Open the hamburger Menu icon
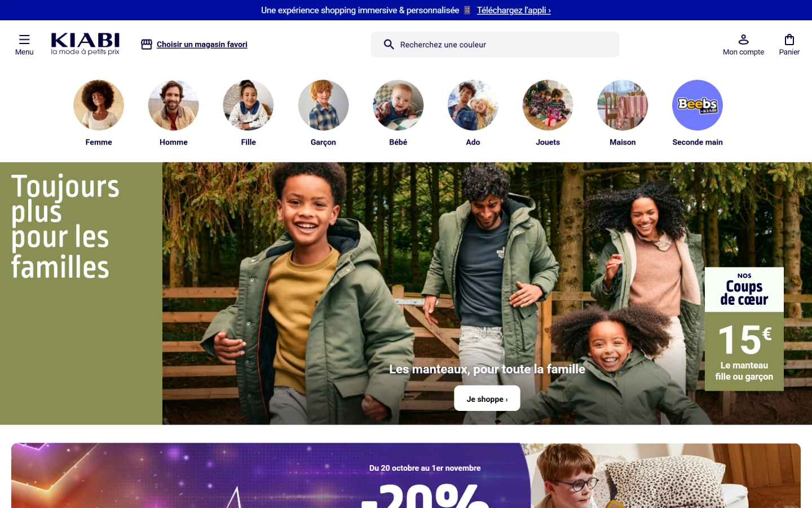The image size is (812, 508). (x=24, y=40)
